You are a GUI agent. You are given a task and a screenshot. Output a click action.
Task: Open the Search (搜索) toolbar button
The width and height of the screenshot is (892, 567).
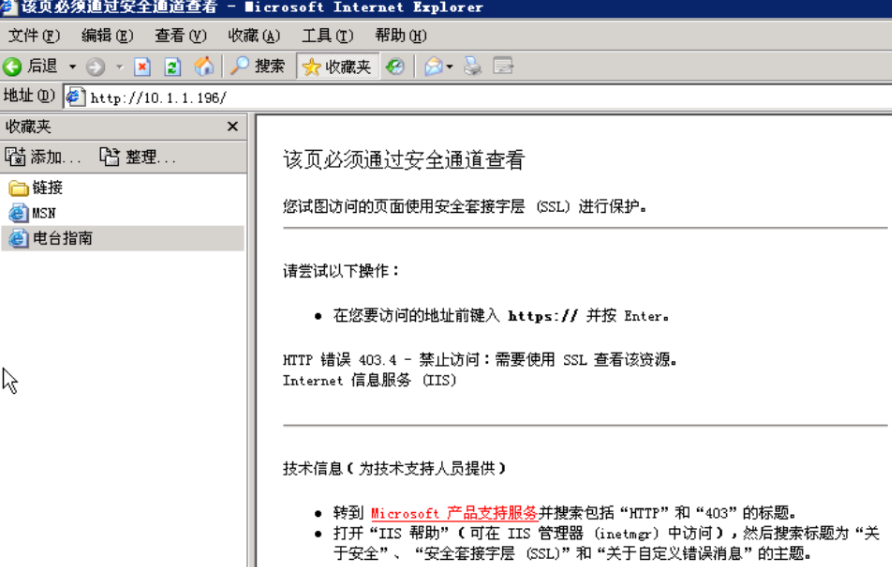pyautogui.click(x=257, y=67)
